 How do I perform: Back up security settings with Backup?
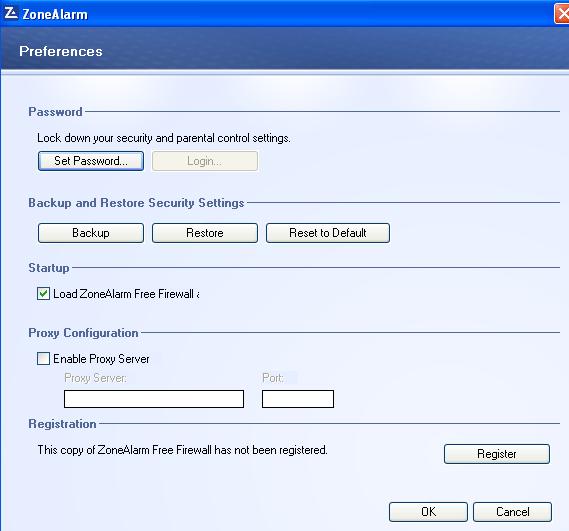coord(91,233)
